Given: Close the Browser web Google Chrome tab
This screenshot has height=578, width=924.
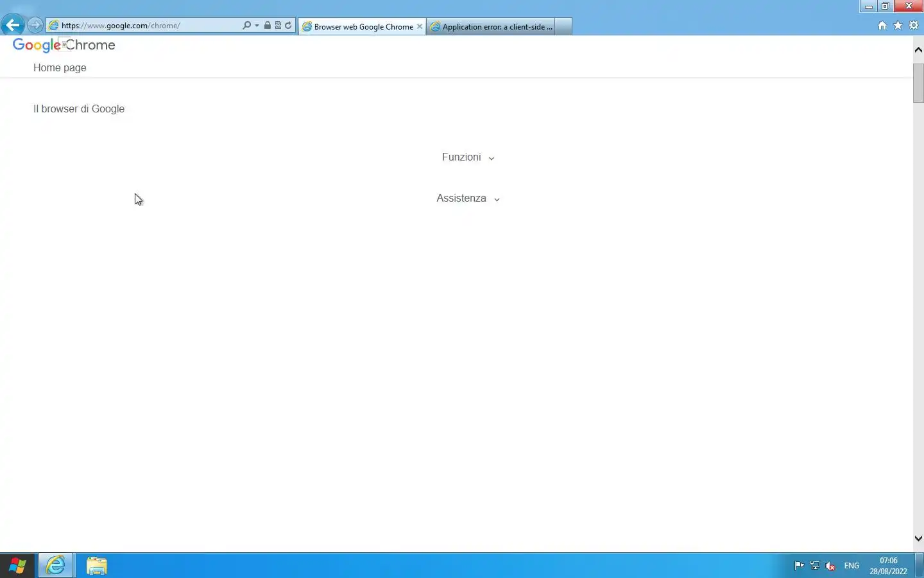Looking at the screenshot, I should click(x=420, y=26).
